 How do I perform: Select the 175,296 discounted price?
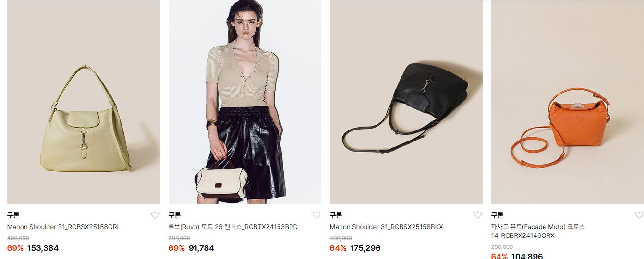click(365, 248)
